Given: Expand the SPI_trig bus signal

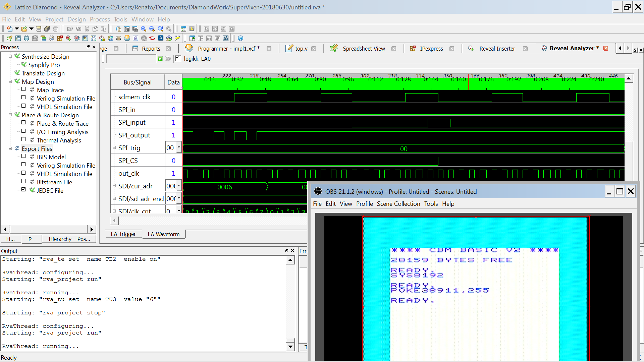Looking at the screenshot, I should [114, 147].
